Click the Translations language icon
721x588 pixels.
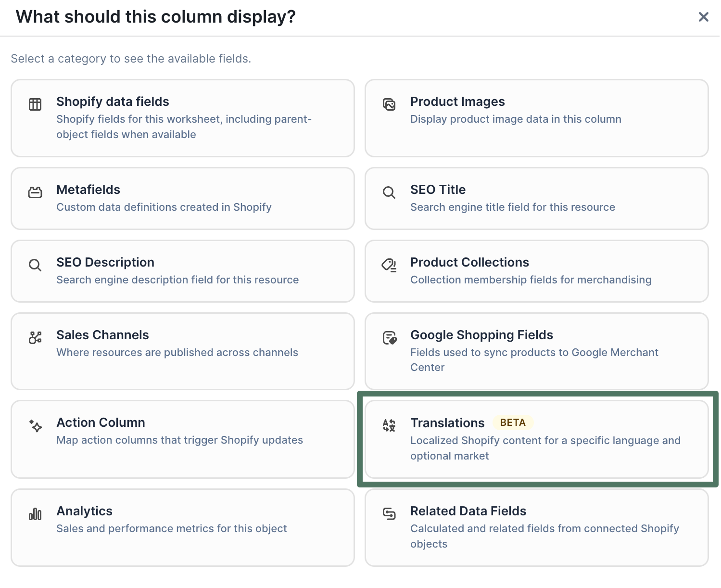(x=389, y=425)
